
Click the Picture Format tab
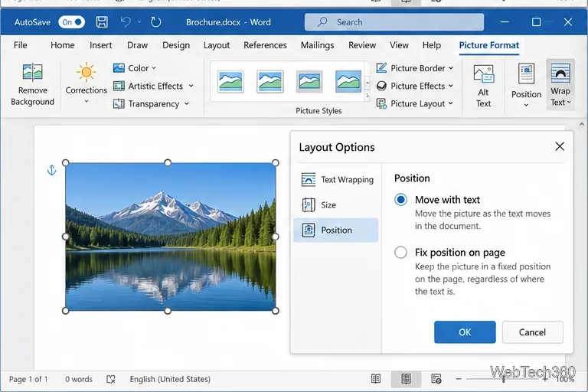pos(489,45)
